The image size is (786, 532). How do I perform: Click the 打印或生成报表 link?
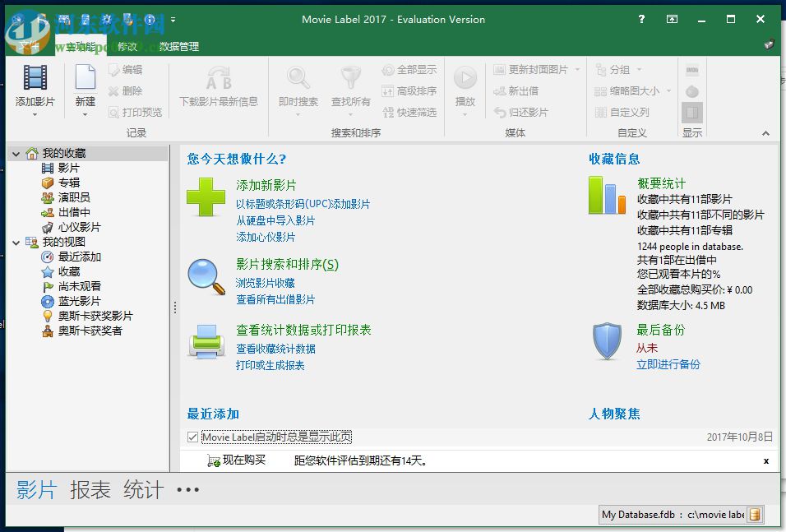(270, 365)
